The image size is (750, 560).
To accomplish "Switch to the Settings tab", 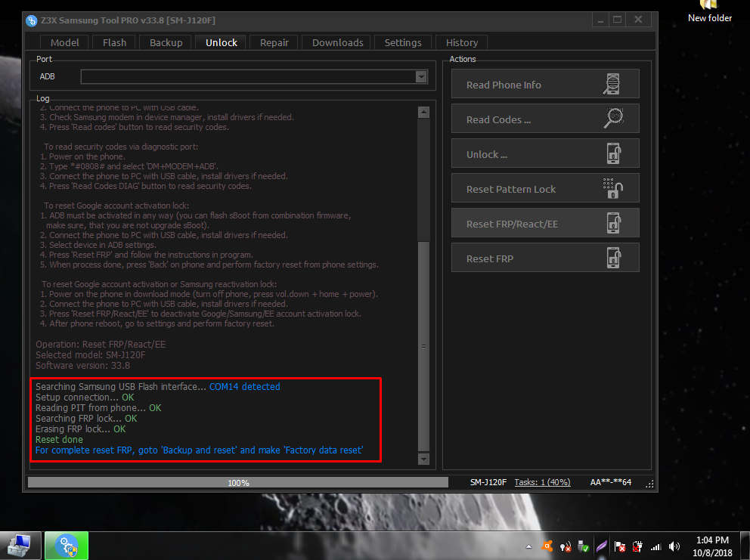I will pos(403,42).
